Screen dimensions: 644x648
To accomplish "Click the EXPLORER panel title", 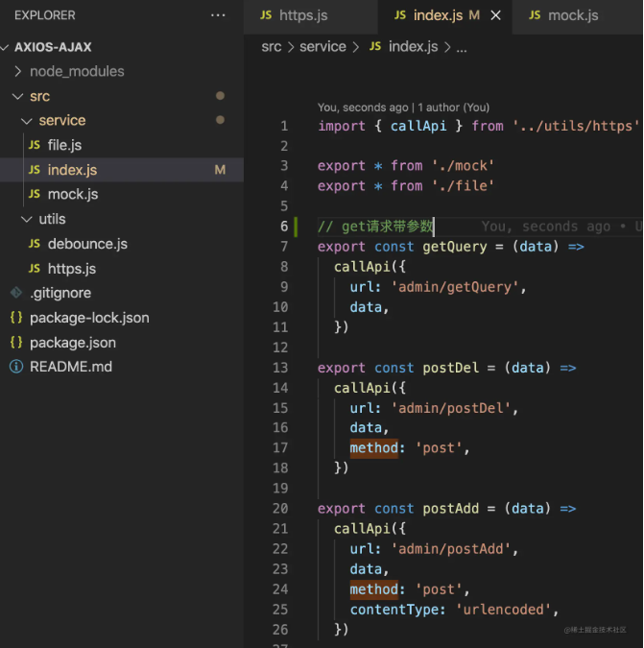I will [x=45, y=15].
